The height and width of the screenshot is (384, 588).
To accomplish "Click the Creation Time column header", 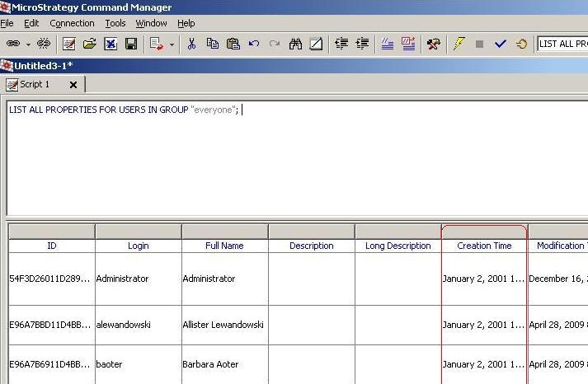I will tap(484, 246).
